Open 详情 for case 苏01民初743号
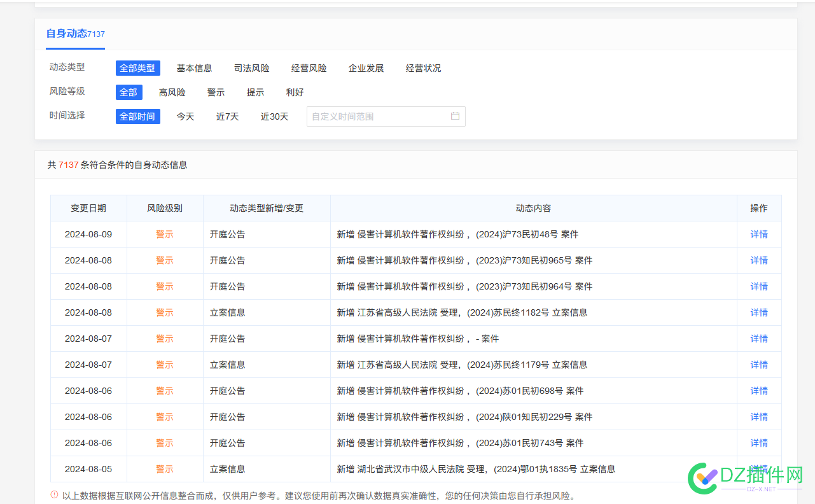This screenshot has height=504, width=815. [x=759, y=443]
